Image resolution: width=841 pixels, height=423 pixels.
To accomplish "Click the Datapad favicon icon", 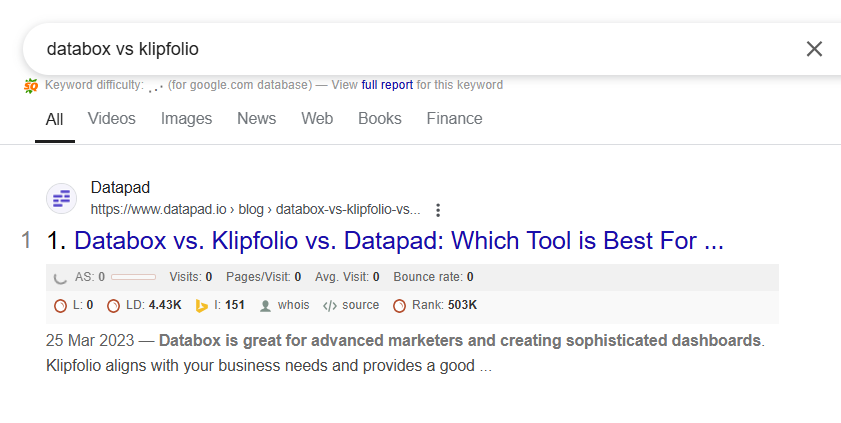I will (61, 198).
